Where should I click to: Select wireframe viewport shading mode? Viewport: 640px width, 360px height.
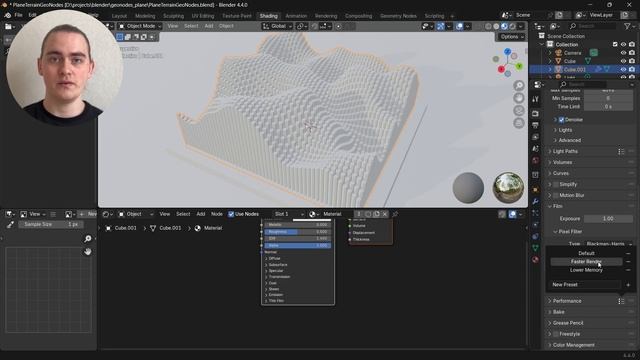(489, 26)
